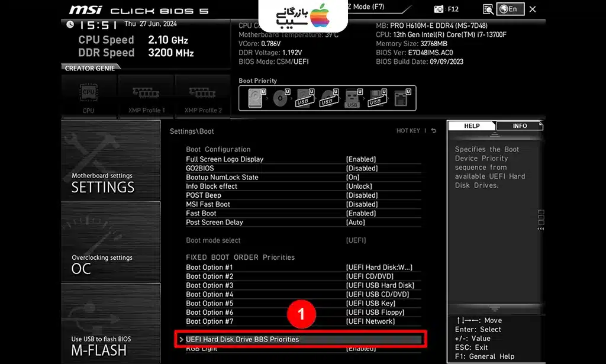Click the date Thu 27 Jun, 2024

point(150,24)
